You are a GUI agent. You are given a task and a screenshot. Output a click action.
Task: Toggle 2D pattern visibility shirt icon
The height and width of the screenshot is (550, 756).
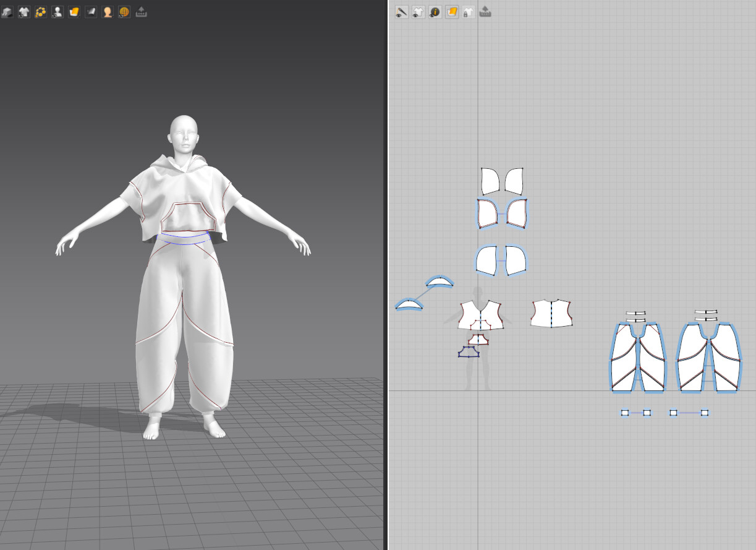(418, 12)
